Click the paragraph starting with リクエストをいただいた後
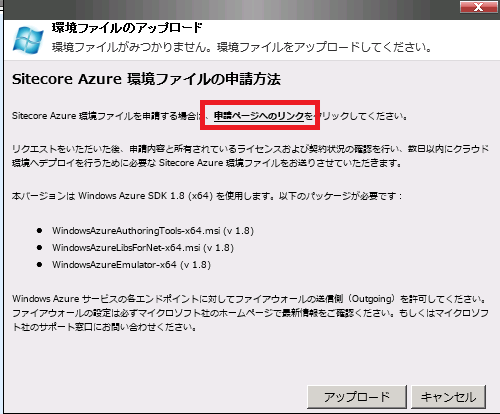 250,156
